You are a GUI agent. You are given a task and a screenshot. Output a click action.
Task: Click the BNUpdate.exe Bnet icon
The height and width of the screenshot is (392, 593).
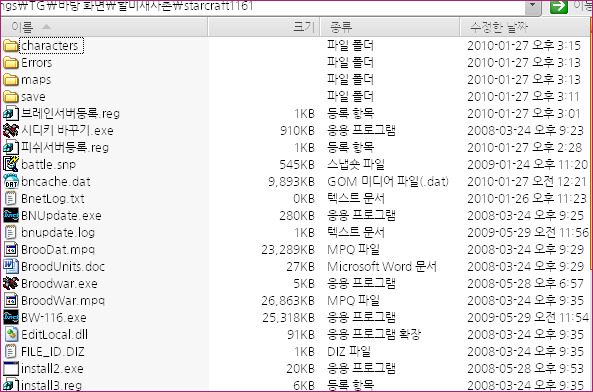[x=11, y=215]
